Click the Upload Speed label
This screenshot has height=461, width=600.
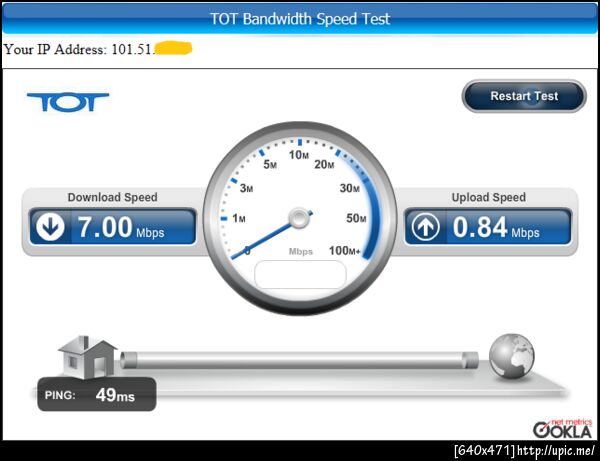point(489,197)
